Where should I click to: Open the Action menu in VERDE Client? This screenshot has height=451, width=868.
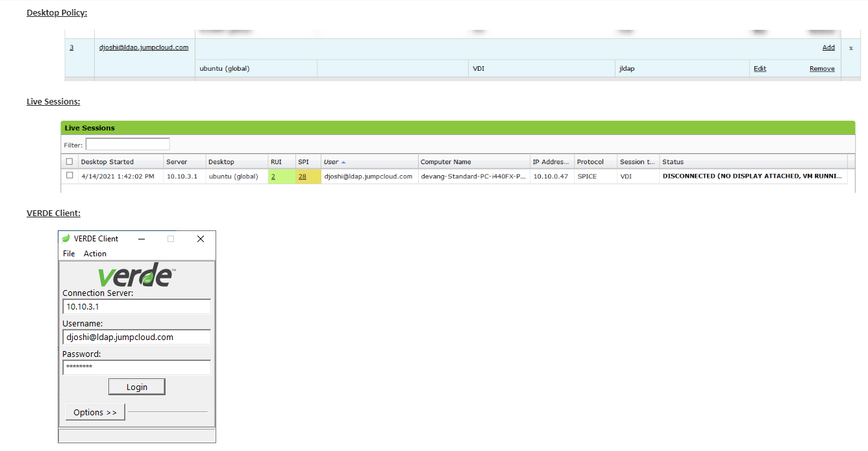pos(95,254)
